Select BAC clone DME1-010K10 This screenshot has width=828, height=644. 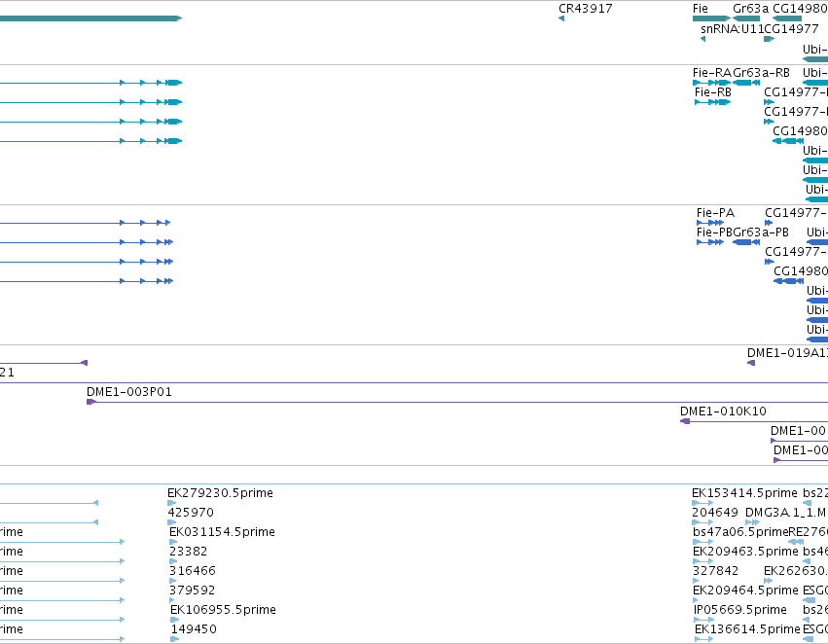[x=754, y=421]
